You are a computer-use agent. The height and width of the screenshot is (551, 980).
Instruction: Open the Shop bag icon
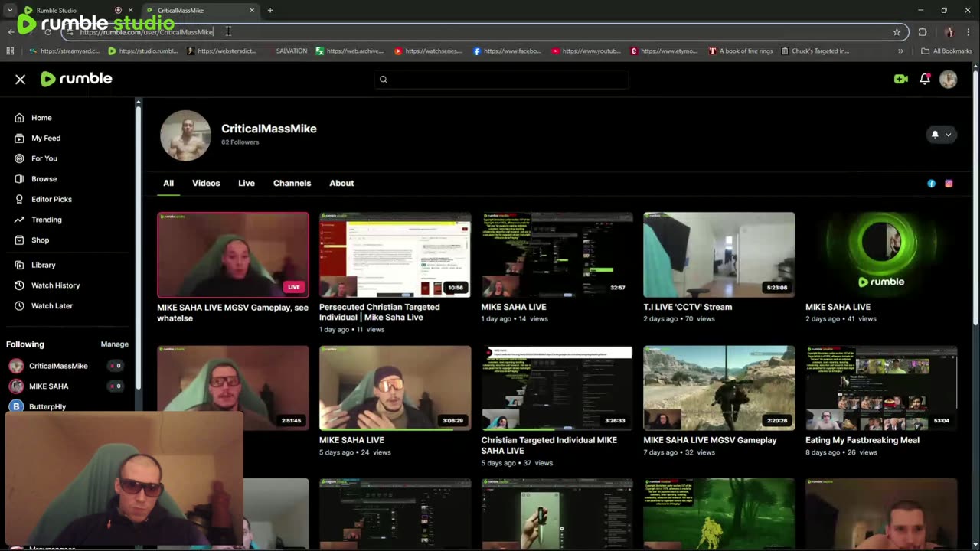point(19,240)
